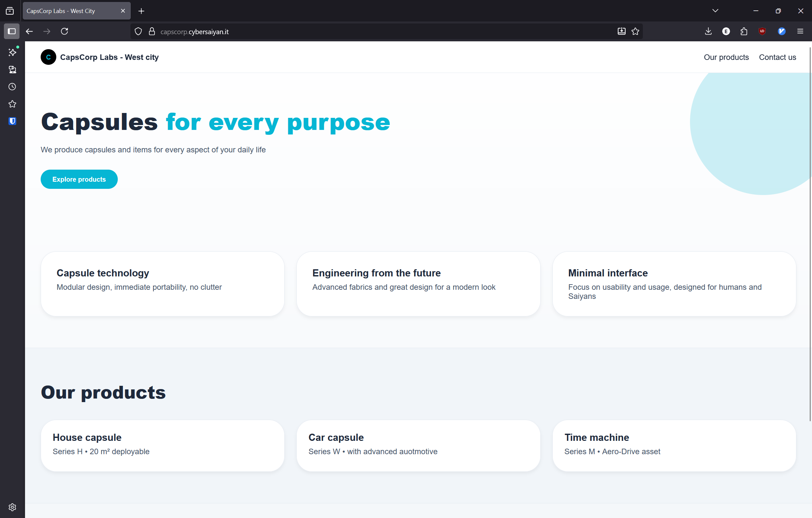This screenshot has height=518, width=812.
Task: Click Contact us navigation link
Action: [x=777, y=57]
